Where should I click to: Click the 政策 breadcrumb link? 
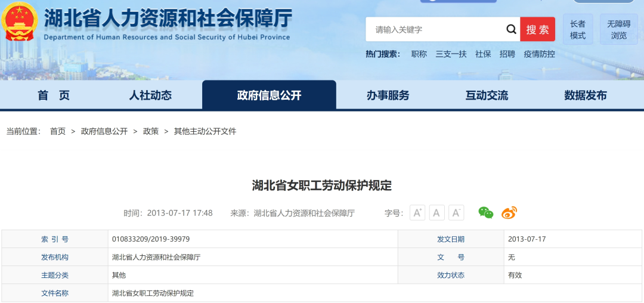(151, 131)
